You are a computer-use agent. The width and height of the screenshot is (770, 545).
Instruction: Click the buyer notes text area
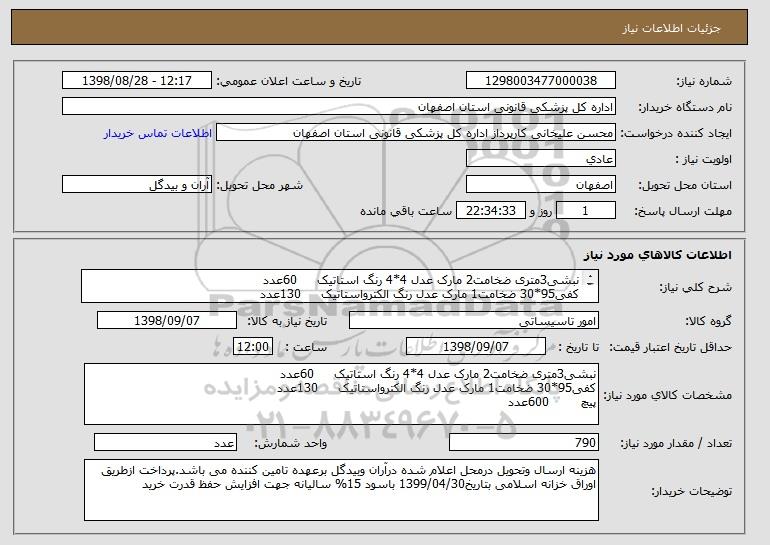point(341,490)
